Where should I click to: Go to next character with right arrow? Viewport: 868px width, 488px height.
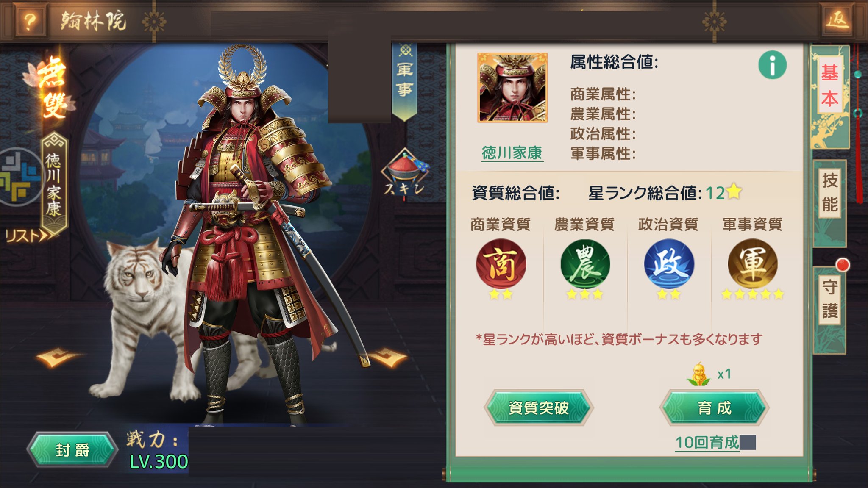point(387,357)
